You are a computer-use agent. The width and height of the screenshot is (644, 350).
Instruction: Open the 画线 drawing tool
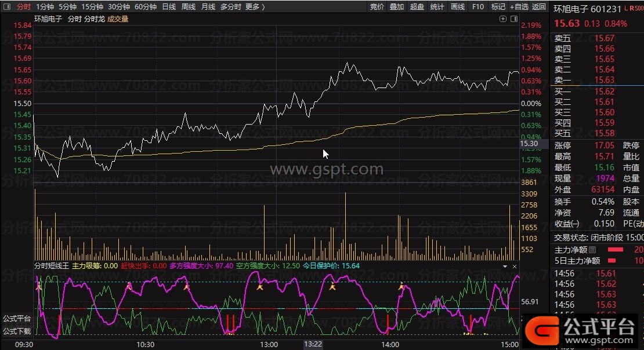[458, 6]
